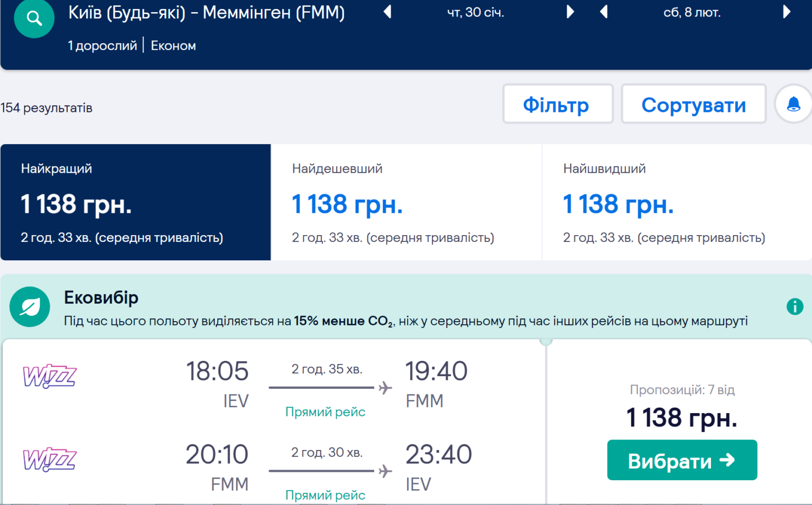This screenshot has height=505, width=812.
Task: Click the 154 результатів count
Action: (x=47, y=108)
